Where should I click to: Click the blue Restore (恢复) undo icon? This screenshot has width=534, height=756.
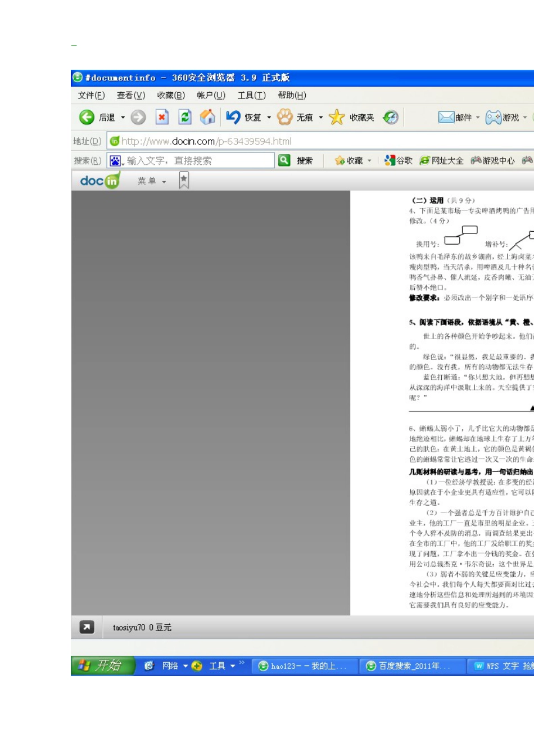pyautogui.click(x=233, y=117)
